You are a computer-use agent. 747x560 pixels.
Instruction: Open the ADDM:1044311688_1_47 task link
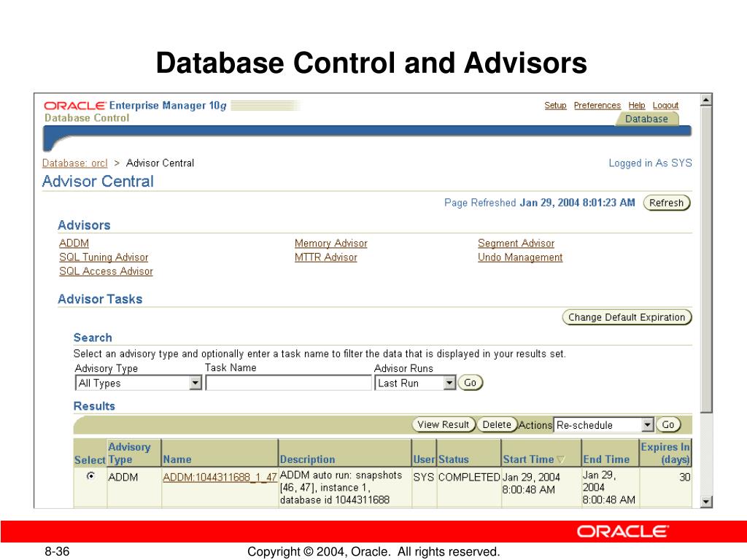[x=220, y=477]
